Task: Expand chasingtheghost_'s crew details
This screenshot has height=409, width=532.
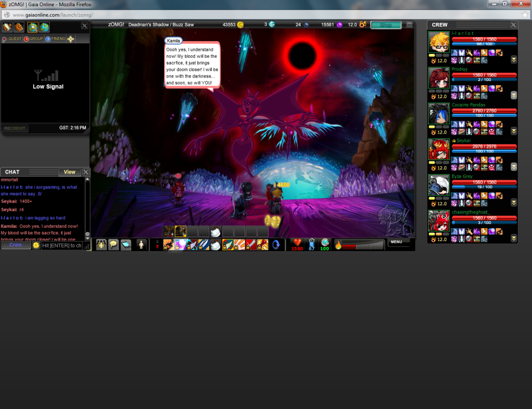Action: tap(514, 238)
